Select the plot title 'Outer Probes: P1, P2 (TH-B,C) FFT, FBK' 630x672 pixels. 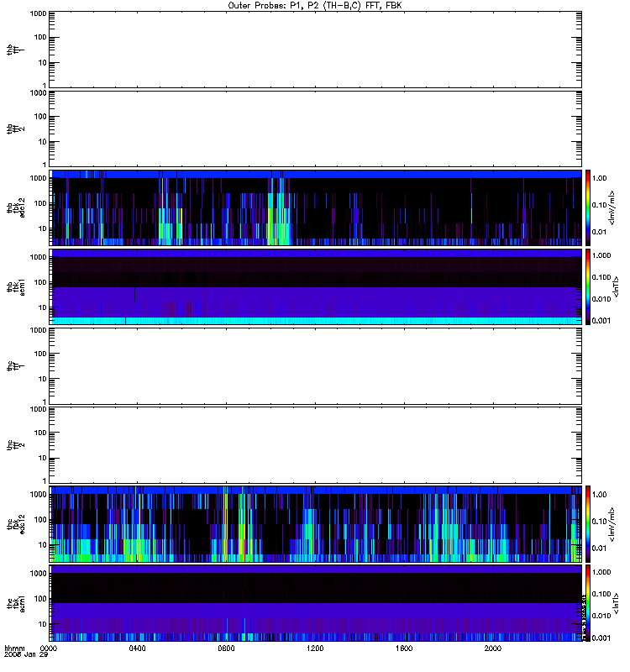315,5
